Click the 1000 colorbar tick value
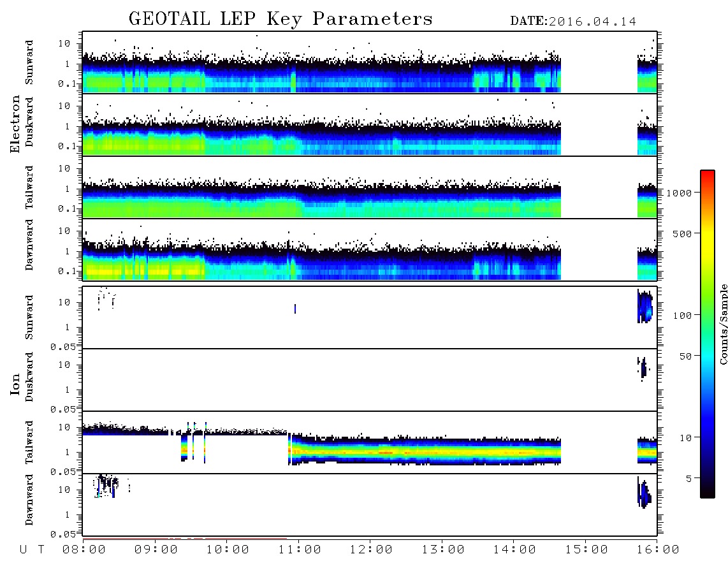728x561 pixels. pyautogui.click(x=679, y=193)
